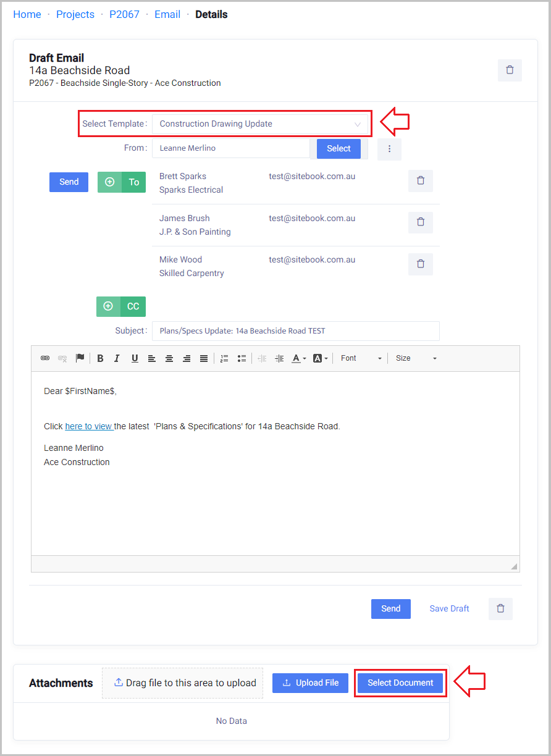The height and width of the screenshot is (756, 551).
Task: Expand the Size dropdown in editor toolbar
Action: pyautogui.click(x=416, y=358)
